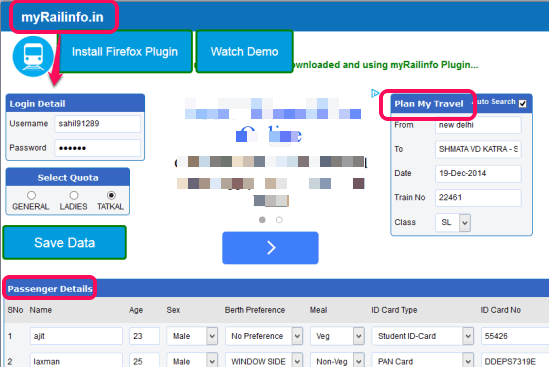This screenshot has width=549, height=367.
Task: Click the name field containing ajit
Action: 76,336
